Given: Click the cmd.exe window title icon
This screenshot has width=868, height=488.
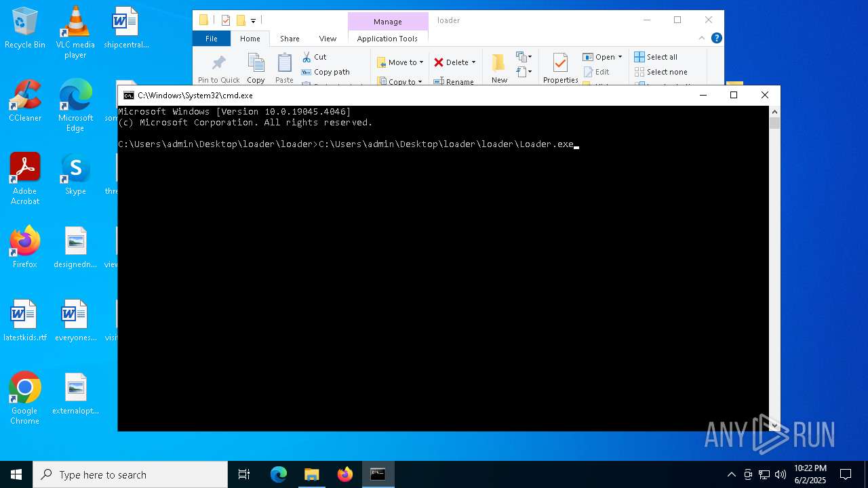Looking at the screenshot, I should coord(128,96).
